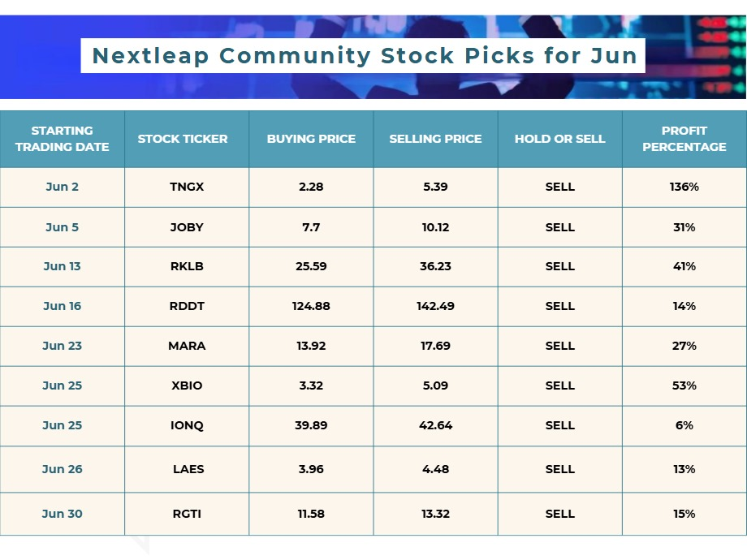Image resolution: width=747 pixels, height=560 pixels.
Task: Select the Starting Trading Date column header
Action: click(x=62, y=139)
